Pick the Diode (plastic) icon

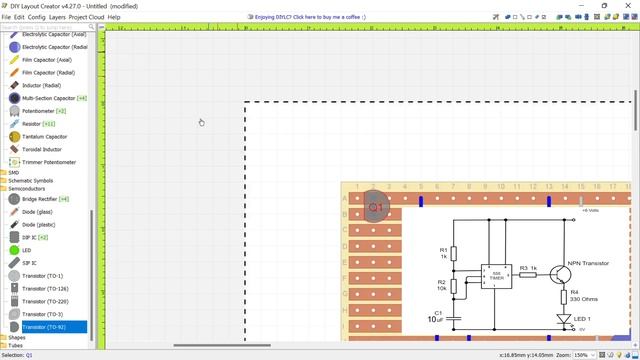coord(14,224)
